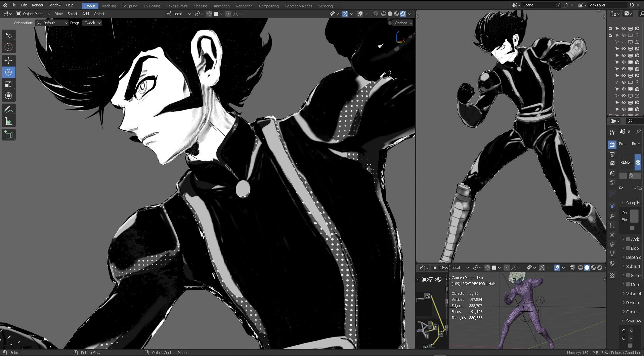The height and width of the screenshot is (356, 644).
Task: Open the shading options dropdown arrow
Action: click(409, 14)
